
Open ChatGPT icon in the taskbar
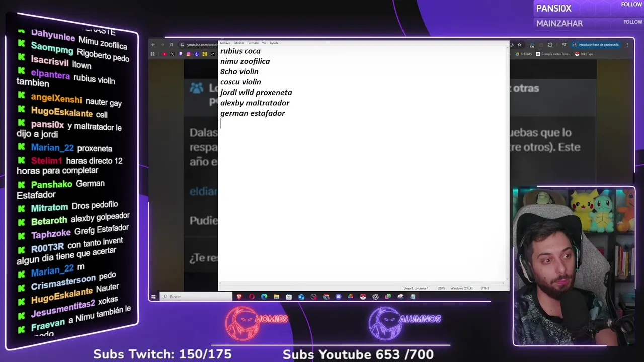(375, 297)
